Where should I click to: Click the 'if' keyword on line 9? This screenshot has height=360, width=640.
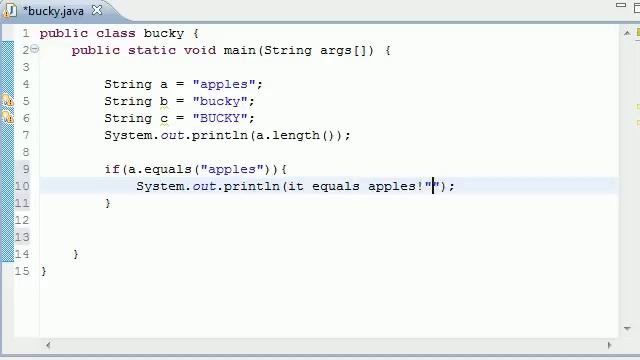[112, 169]
